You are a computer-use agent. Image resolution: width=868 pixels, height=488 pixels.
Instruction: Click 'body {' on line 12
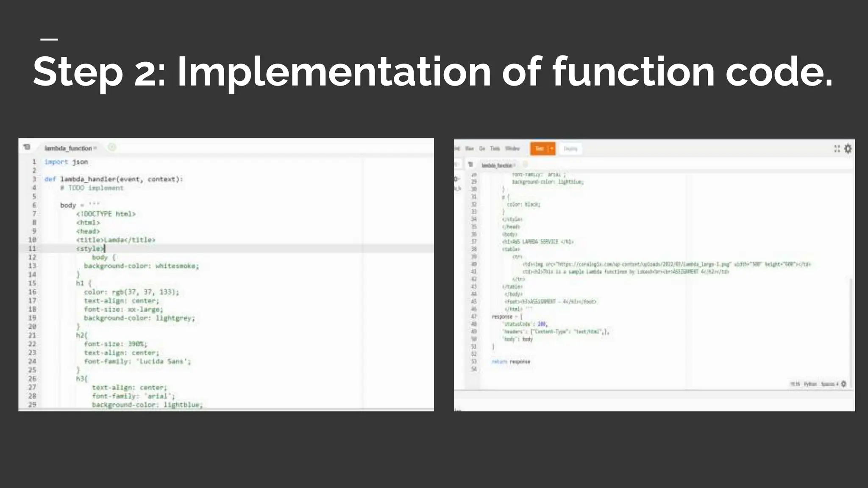coord(104,257)
